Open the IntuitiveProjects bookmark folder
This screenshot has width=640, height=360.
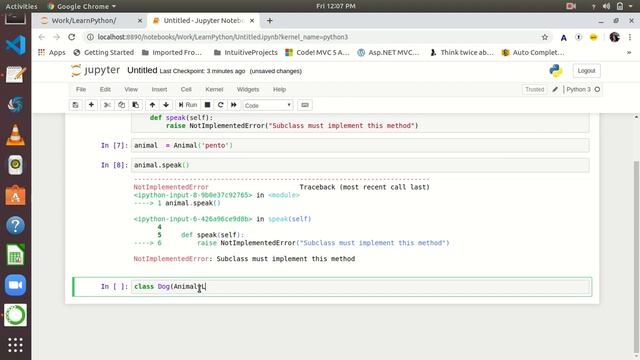[246, 52]
